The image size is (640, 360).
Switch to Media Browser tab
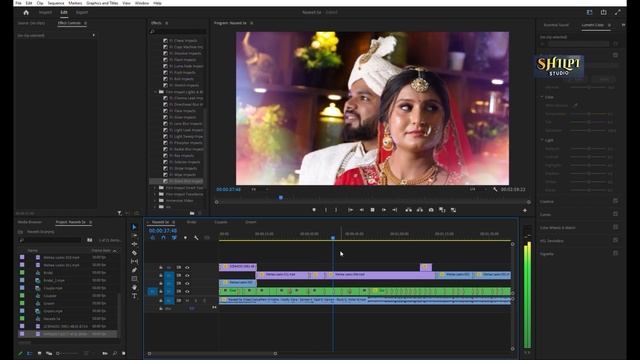tap(30, 222)
